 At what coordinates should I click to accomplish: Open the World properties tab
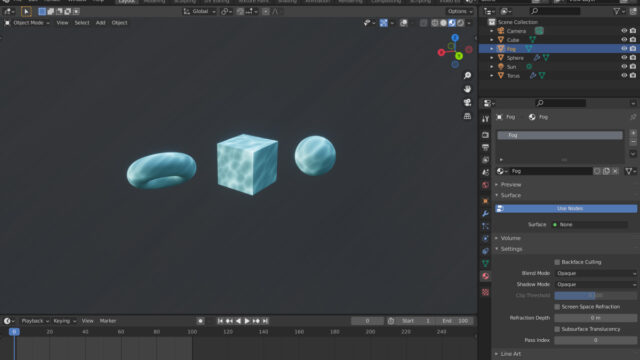click(x=485, y=185)
